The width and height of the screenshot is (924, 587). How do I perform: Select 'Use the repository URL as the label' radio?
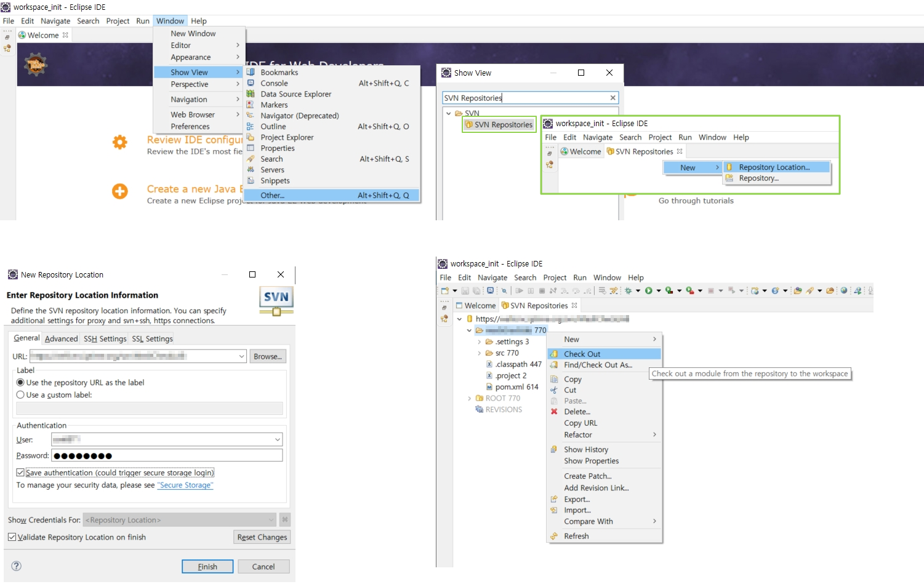coord(20,382)
